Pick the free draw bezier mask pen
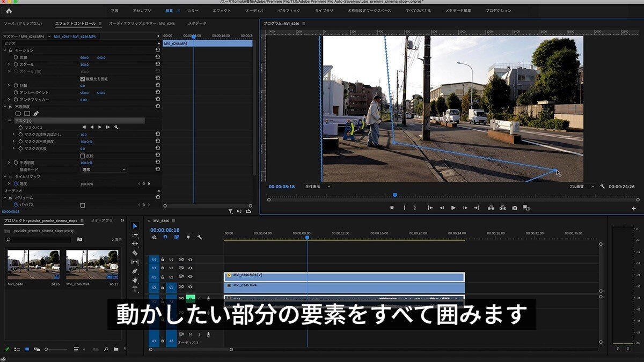Viewport: 644px width, 362px height. coord(36,114)
